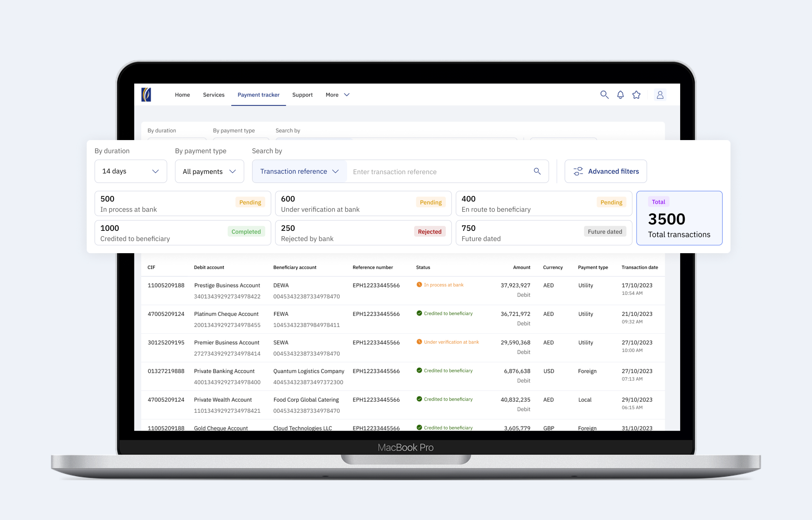Switch to the Services tab
The image size is (812, 520).
[213, 95]
